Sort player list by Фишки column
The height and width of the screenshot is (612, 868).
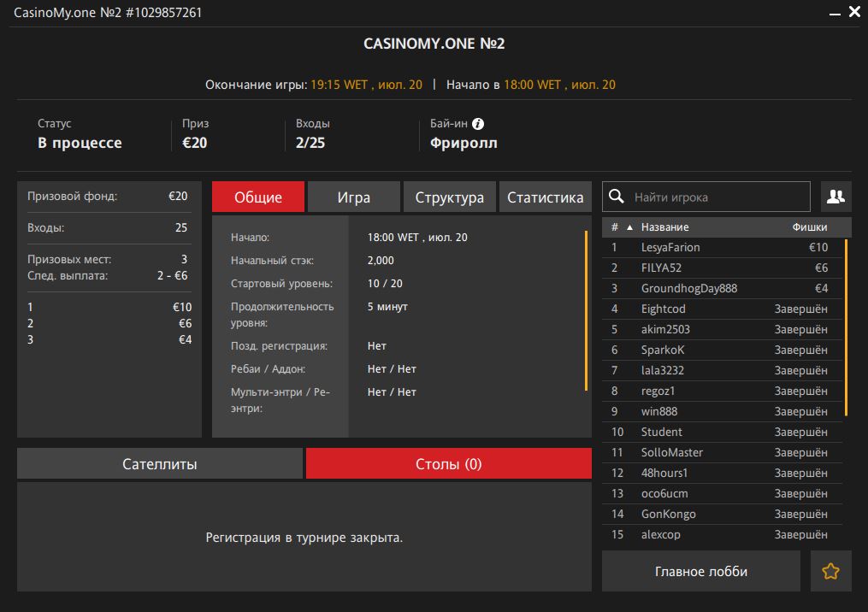809,227
